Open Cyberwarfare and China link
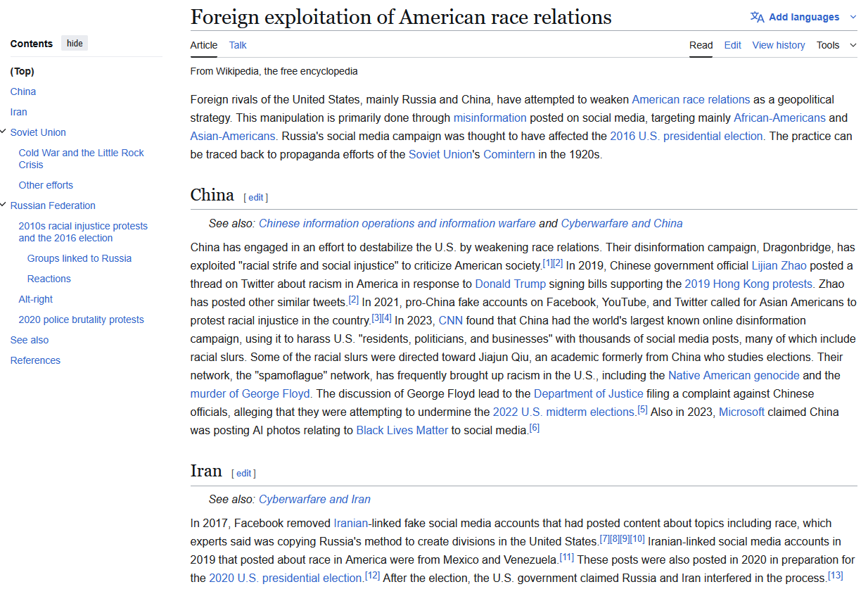 click(x=622, y=223)
